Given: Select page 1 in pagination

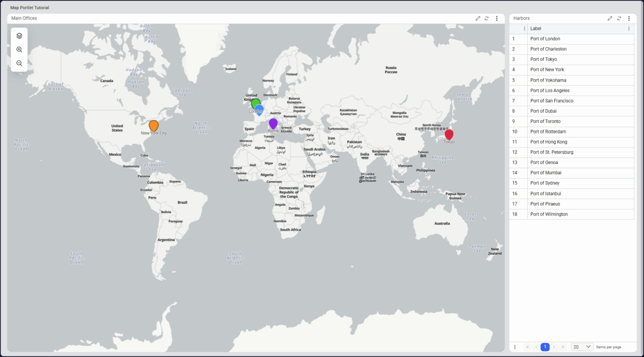Looking at the screenshot, I should (x=545, y=347).
